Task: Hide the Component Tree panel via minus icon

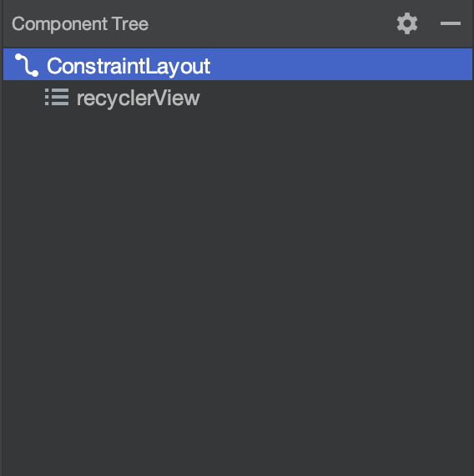Action: pyautogui.click(x=451, y=23)
